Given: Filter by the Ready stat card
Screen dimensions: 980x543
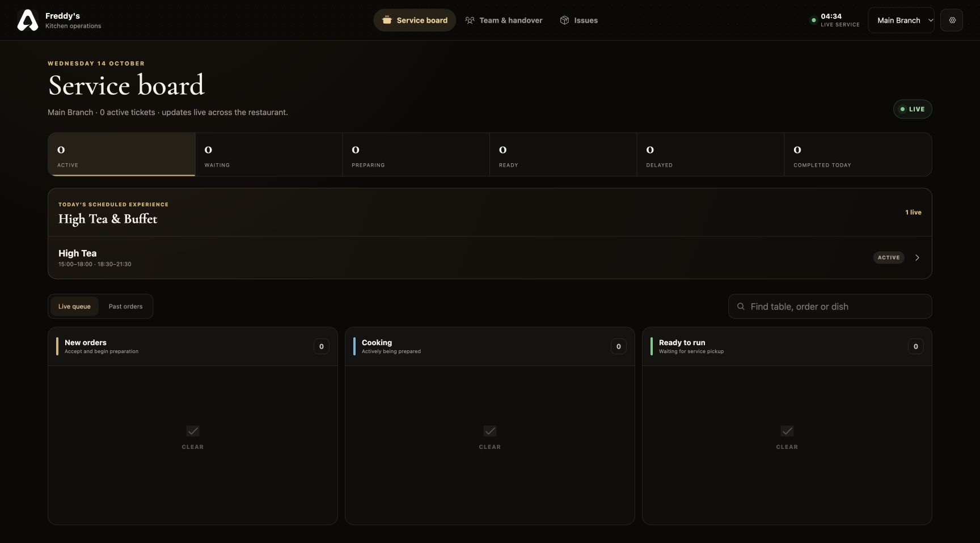Looking at the screenshot, I should (x=563, y=155).
